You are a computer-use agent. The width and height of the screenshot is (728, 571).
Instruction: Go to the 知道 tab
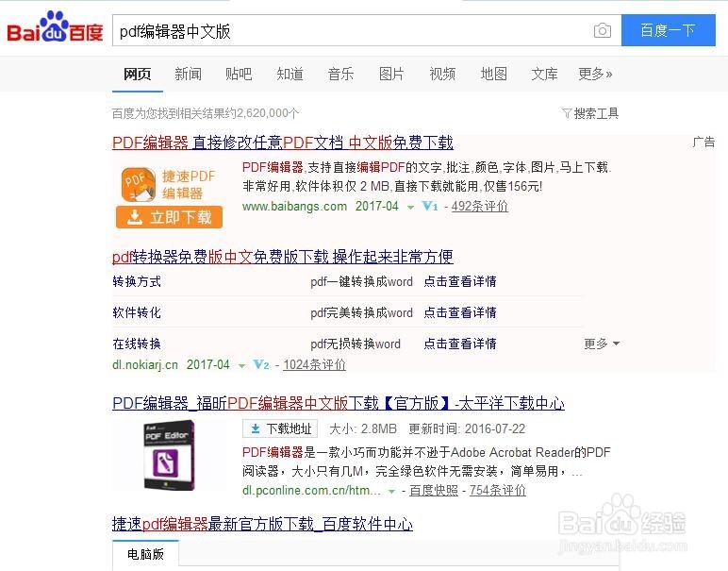[x=290, y=74]
